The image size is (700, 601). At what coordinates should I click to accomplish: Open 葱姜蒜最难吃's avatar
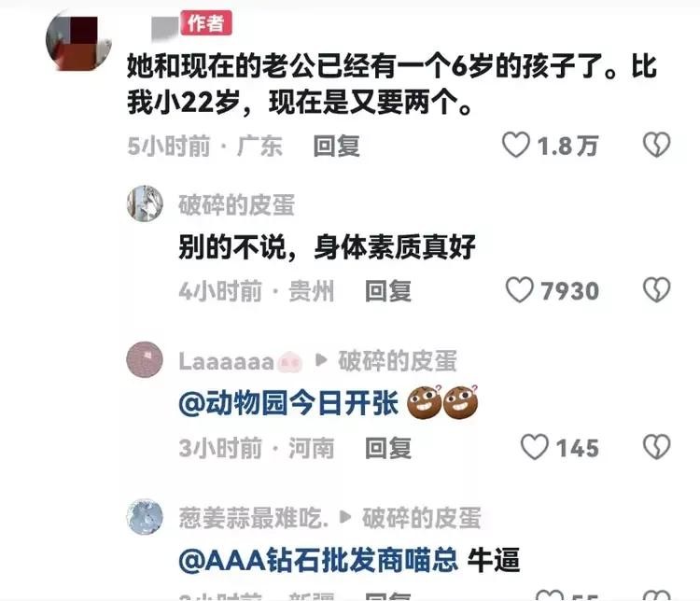pos(145,517)
